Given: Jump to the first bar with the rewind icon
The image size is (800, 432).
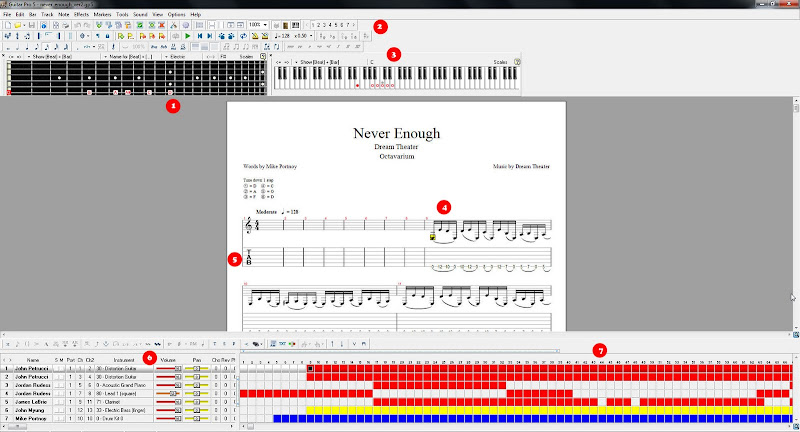Looking at the screenshot, I should point(200,36).
